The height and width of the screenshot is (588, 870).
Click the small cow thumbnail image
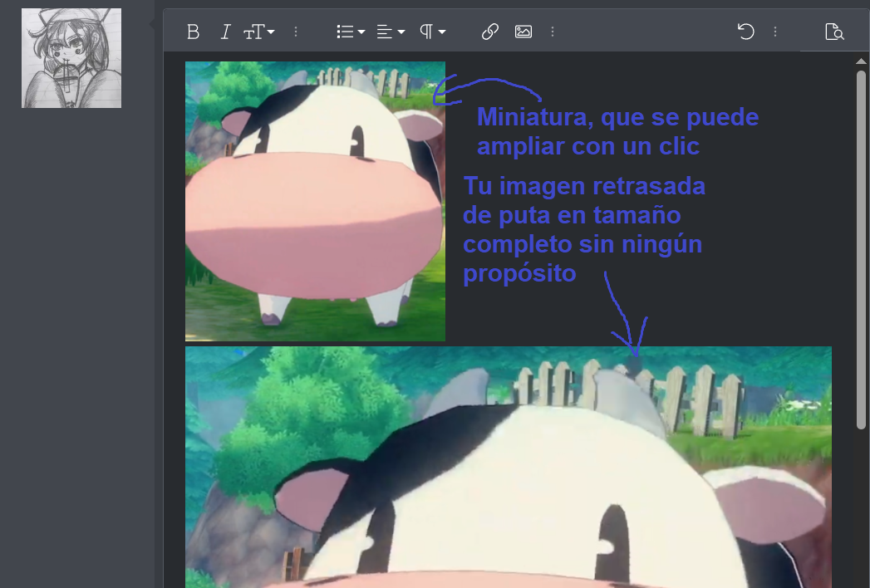(x=315, y=201)
